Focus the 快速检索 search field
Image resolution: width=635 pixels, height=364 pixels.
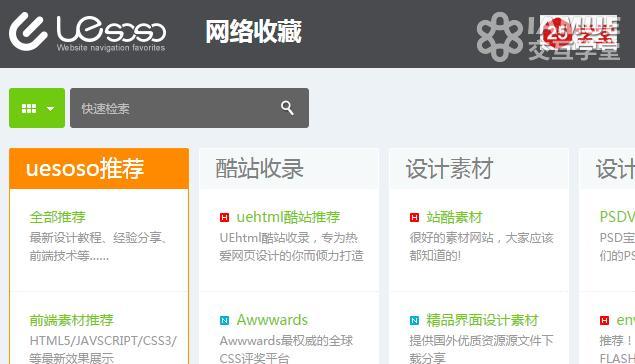[x=189, y=108]
